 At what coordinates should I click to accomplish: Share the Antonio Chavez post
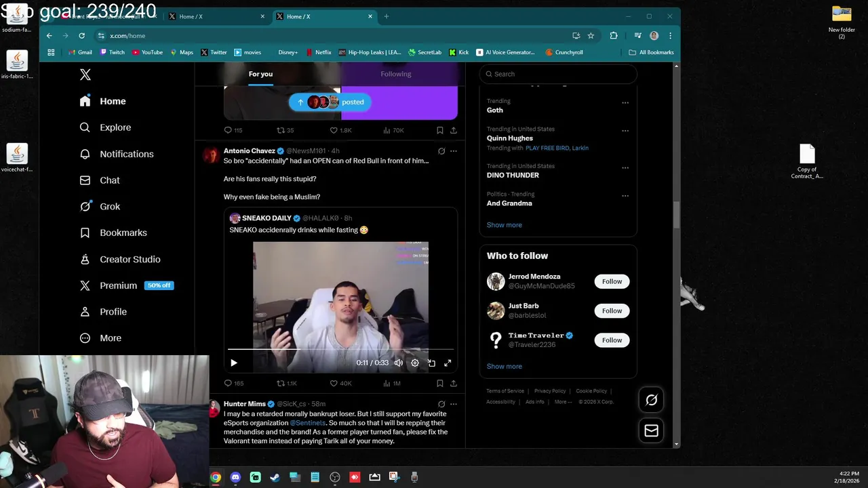point(453,383)
